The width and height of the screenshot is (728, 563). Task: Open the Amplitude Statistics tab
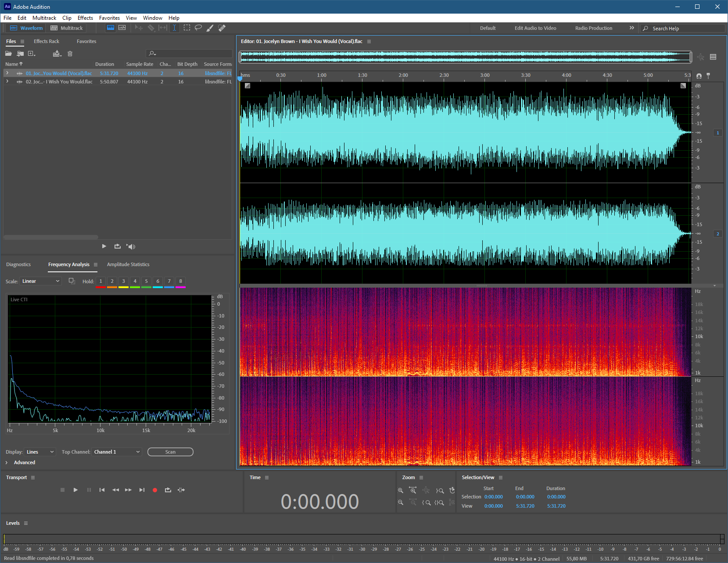[x=128, y=264]
